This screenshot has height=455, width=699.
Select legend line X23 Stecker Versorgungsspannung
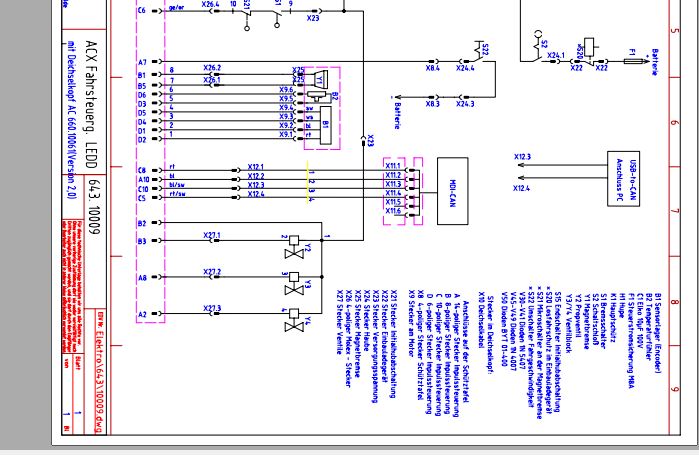click(x=375, y=346)
